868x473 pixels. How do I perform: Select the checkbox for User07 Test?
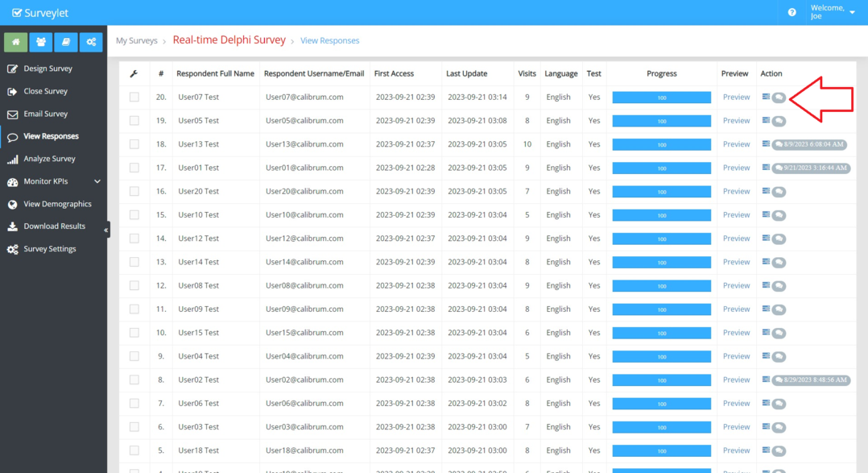[x=134, y=98]
